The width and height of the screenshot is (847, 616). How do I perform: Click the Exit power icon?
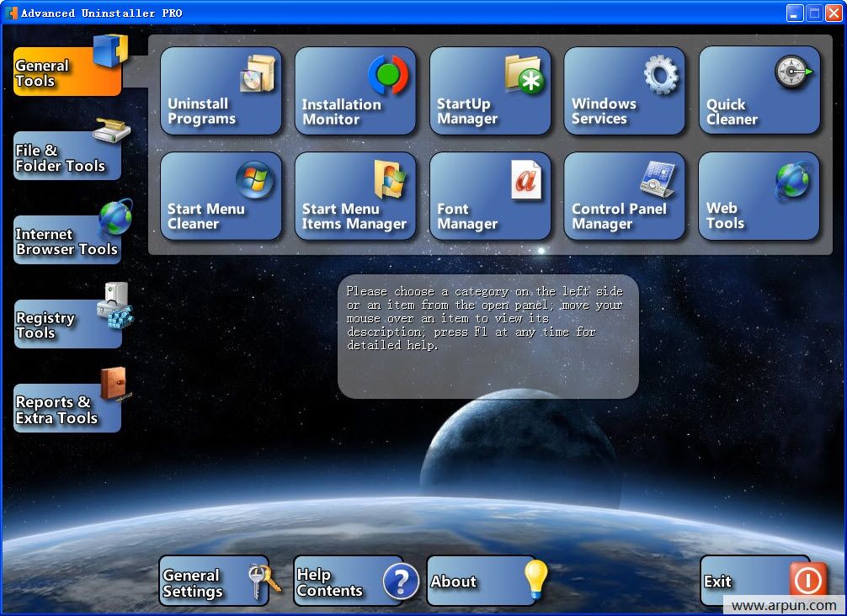[807, 580]
